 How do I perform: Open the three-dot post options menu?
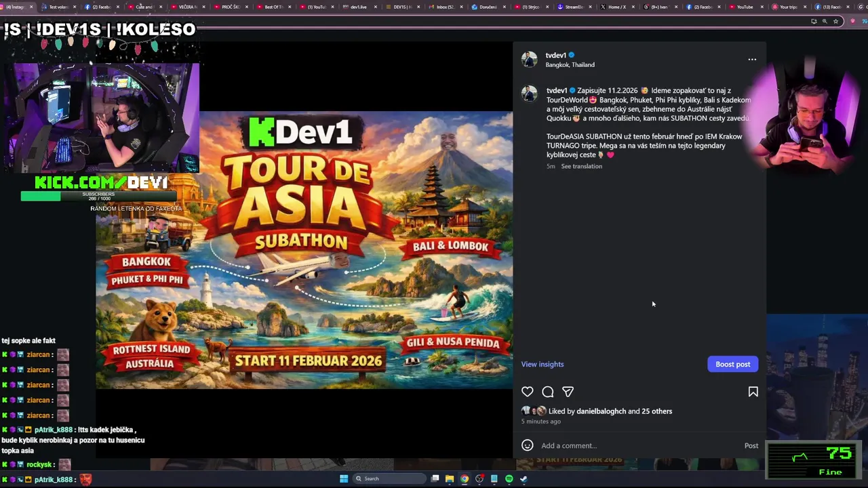(x=752, y=60)
